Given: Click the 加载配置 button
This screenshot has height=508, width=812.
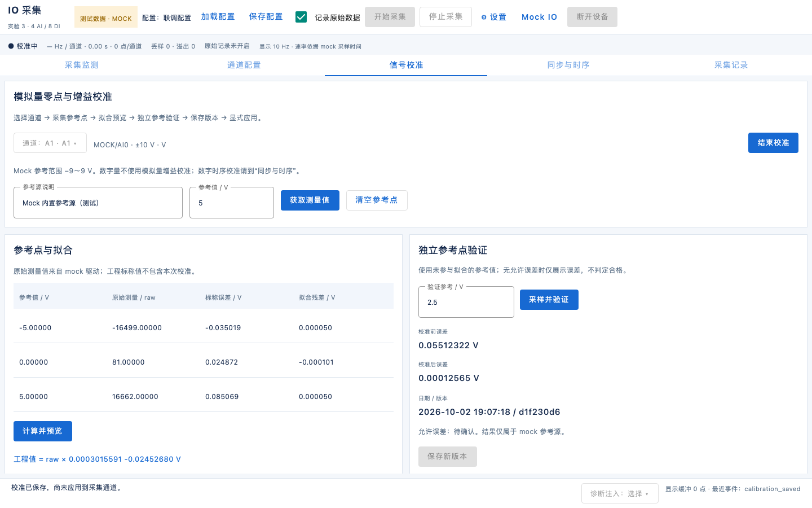Looking at the screenshot, I should [218, 17].
